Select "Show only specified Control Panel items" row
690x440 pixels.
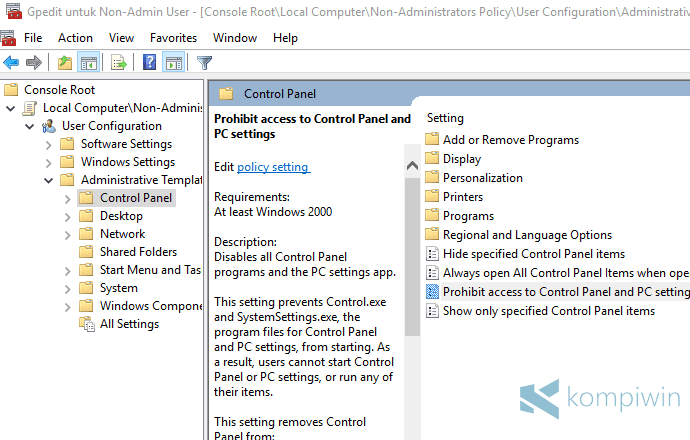tap(549, 311)
